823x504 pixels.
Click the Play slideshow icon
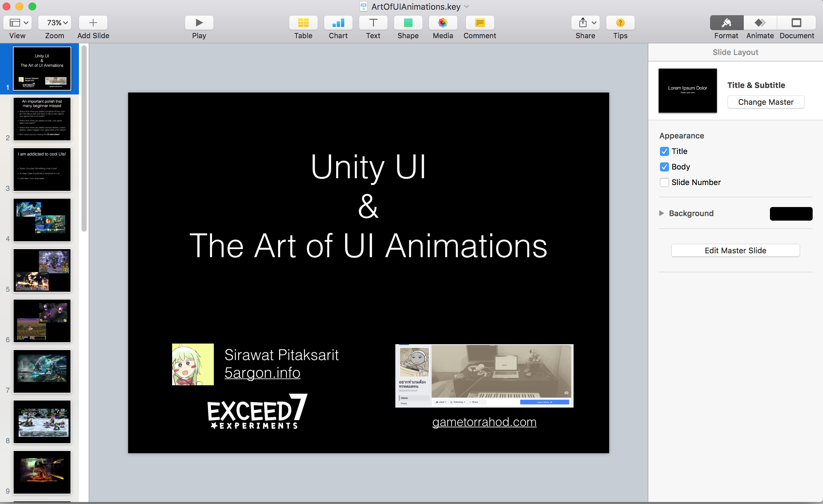199,23
